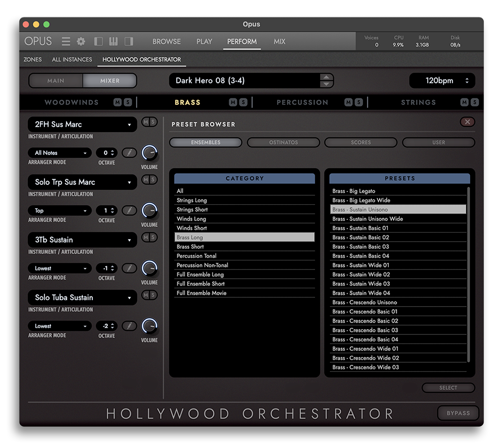Image resolution: width=503 pixels, height=448 pixels.
Task: Click the 3Tb Sustain volume knob
Action: (149, 268)
